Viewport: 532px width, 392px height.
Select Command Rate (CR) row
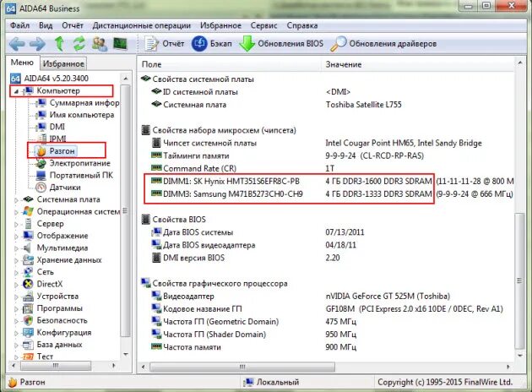[327, 168]
